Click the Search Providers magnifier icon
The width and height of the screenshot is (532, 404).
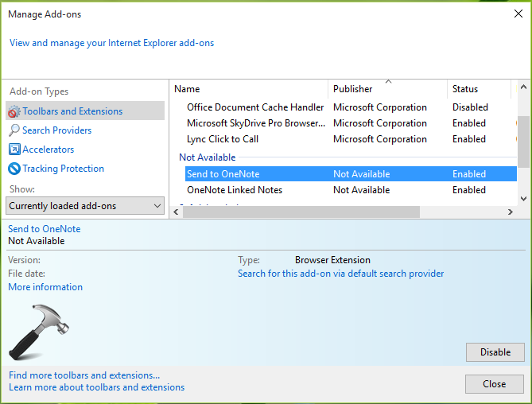14,130
